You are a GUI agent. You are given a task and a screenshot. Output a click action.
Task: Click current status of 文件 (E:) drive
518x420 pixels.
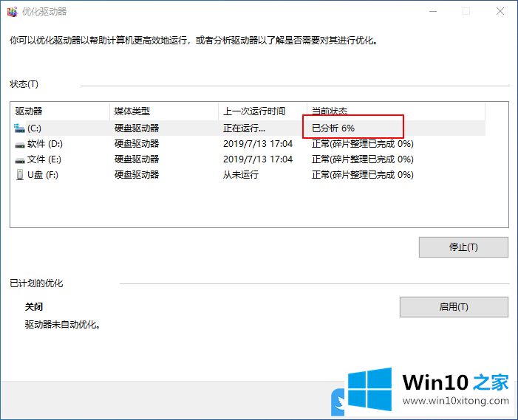point(363,159)
